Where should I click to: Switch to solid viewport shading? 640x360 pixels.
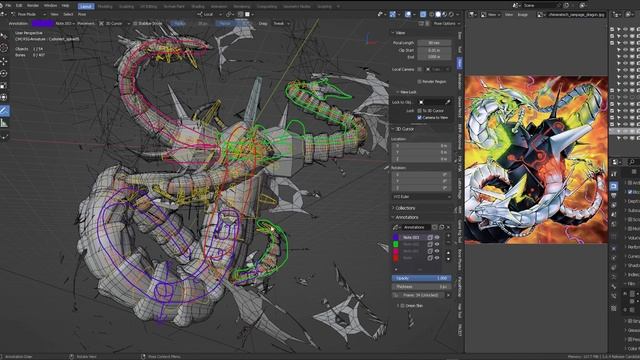click(x=438, y=14)
